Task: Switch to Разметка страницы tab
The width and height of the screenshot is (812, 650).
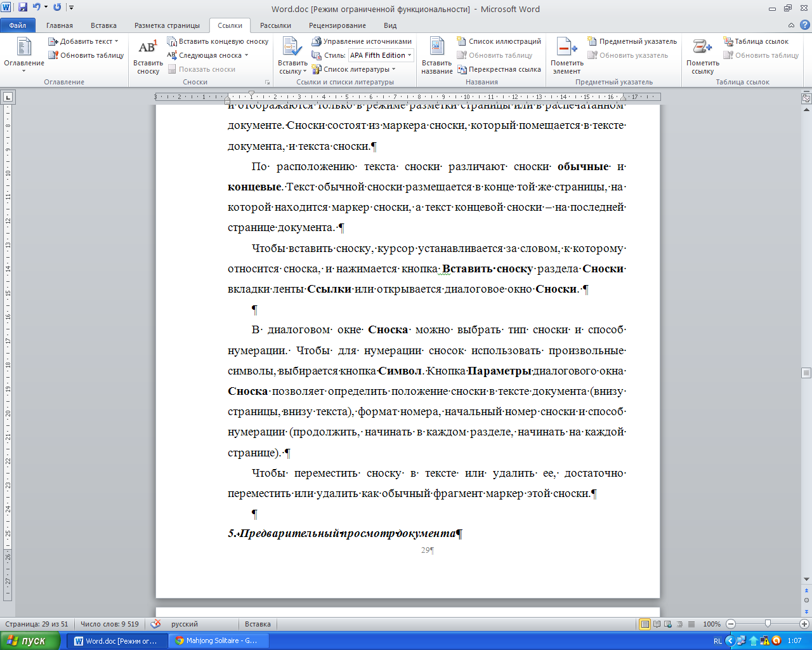Action: tap(167, 25)
